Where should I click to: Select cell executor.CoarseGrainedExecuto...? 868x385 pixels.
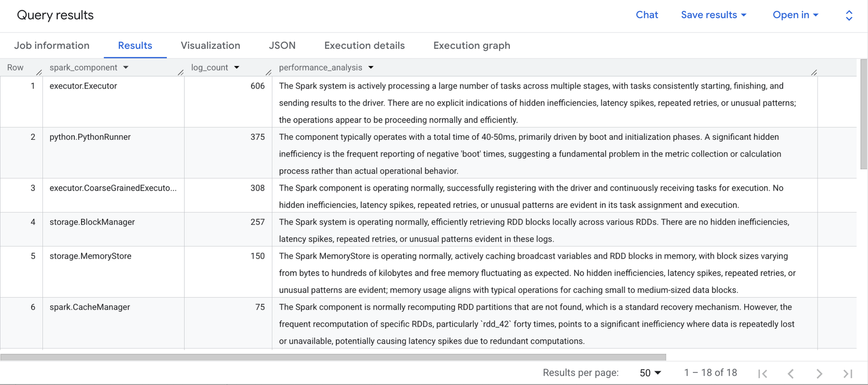[113, 188]
